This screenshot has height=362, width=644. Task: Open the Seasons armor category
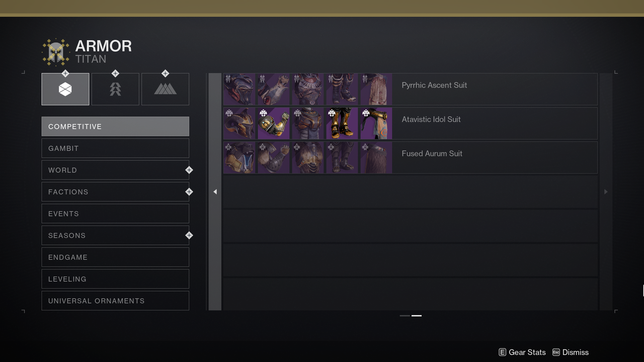[x=115, y=235]
